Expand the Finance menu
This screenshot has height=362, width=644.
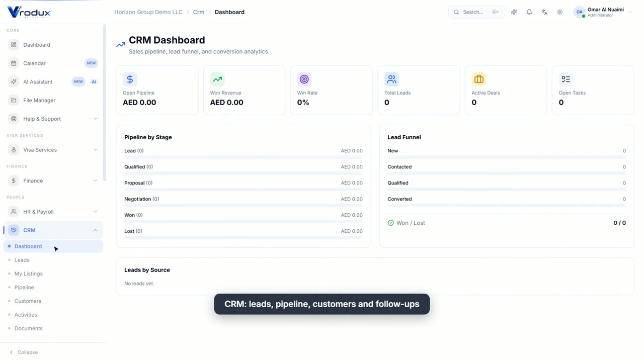[53, 180]
